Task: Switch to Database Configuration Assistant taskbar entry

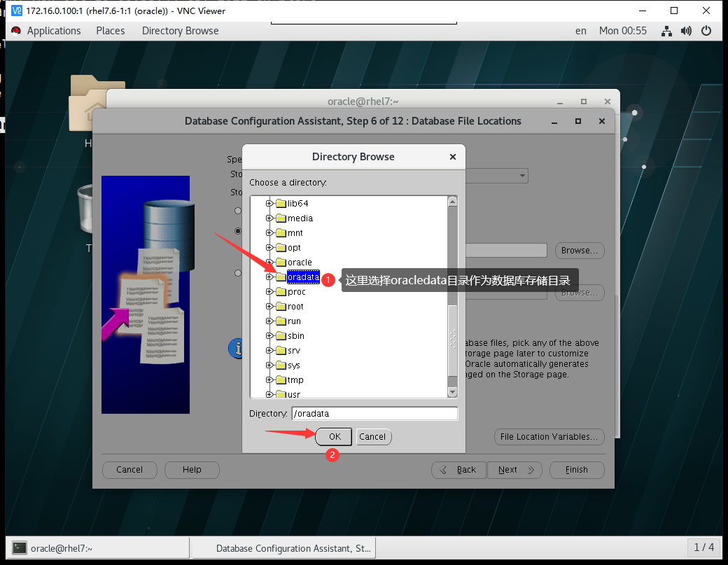Action: point(284,547)
